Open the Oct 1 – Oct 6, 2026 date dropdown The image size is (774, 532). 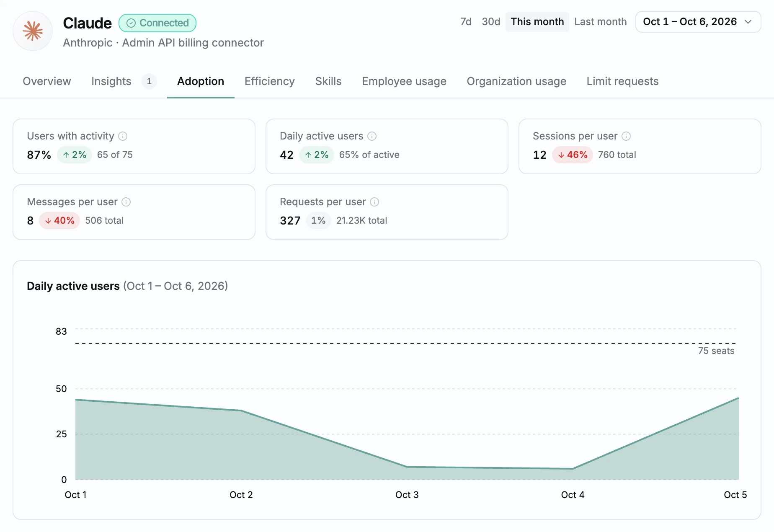(x=698, y=22)
